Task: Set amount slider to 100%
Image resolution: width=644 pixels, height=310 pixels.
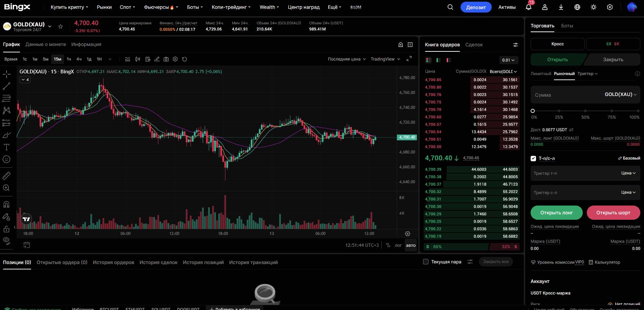Action: coord(638,111)
